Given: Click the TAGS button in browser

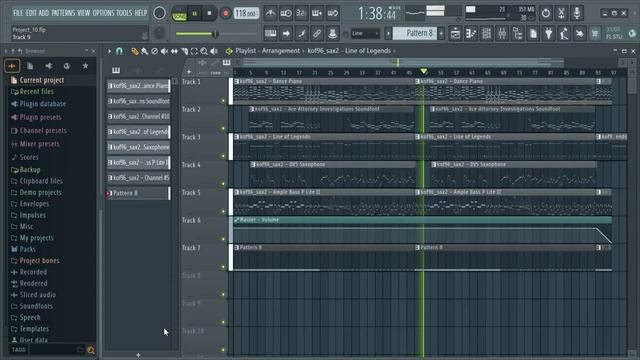Looking at the screenshot, I should point(18,350).
